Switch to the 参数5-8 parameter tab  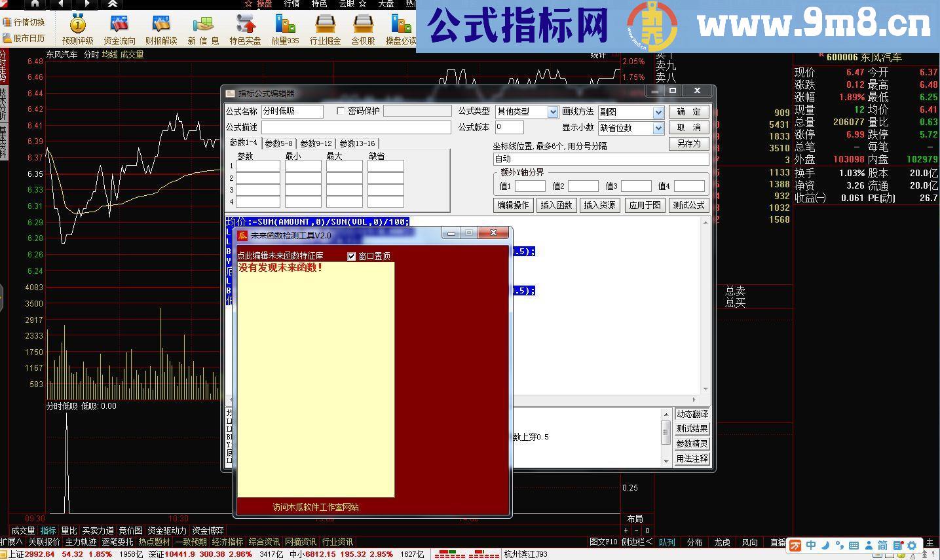click(280, 143)
